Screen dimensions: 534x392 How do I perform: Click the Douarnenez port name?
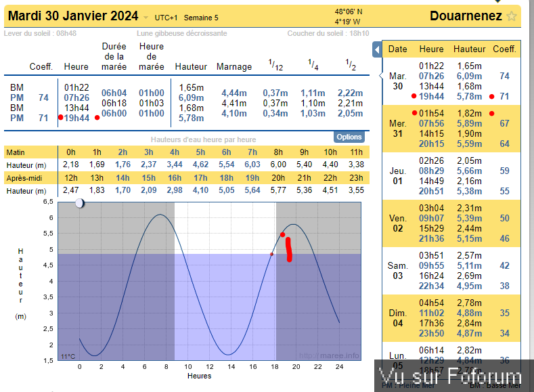pos(466,16)
